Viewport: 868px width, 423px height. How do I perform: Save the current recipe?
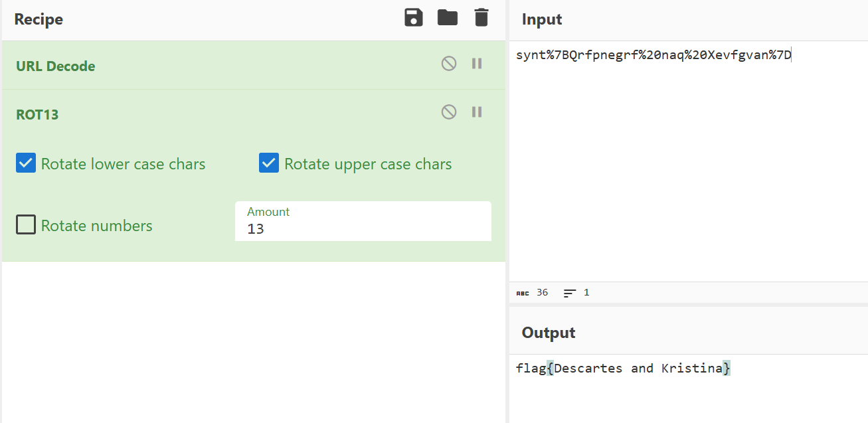point(414,18)
